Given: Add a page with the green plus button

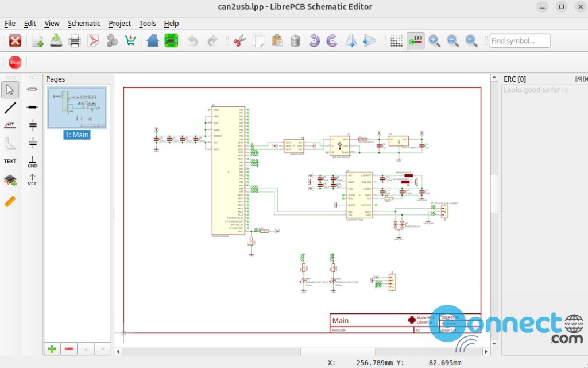Looking at the screenshot, I should [52, 349].
